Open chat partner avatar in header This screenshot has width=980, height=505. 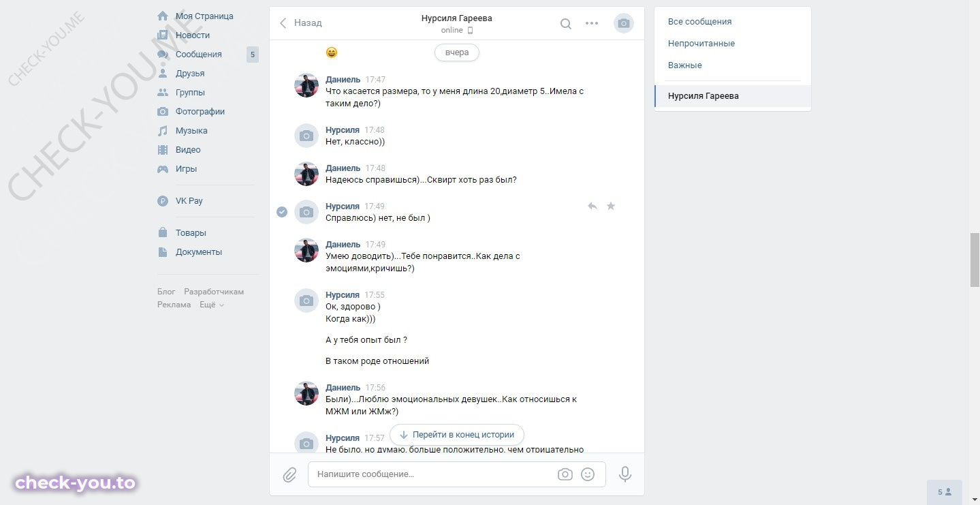[624, 23]
